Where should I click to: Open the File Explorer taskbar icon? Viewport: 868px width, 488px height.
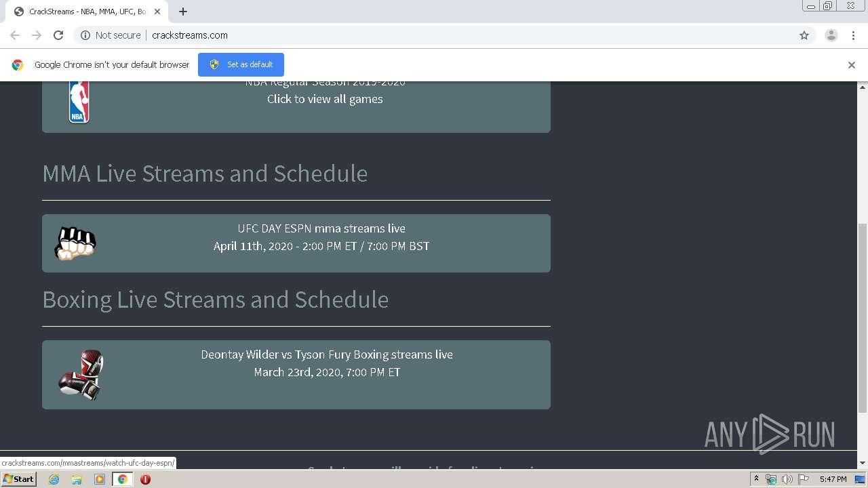coord(77,479)
